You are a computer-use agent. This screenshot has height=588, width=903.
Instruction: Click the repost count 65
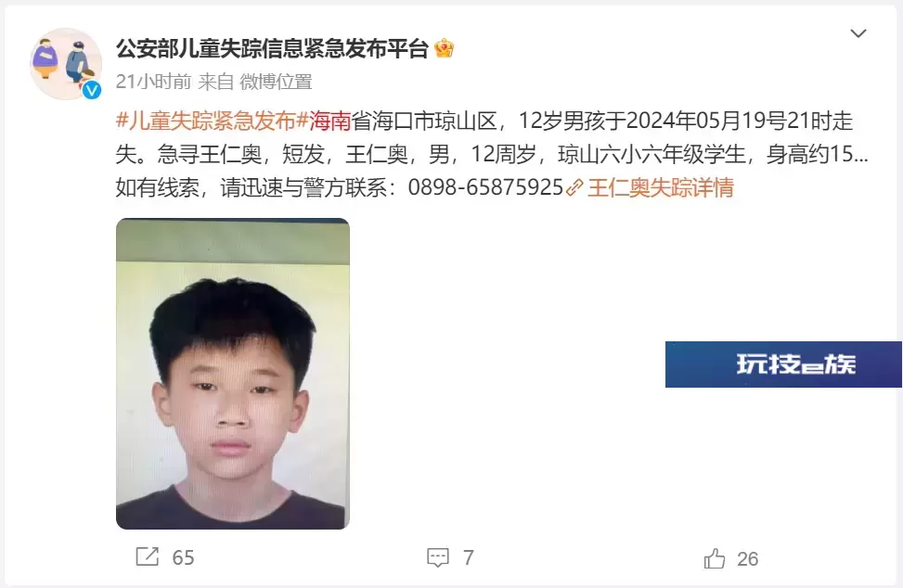coord(183,557)
